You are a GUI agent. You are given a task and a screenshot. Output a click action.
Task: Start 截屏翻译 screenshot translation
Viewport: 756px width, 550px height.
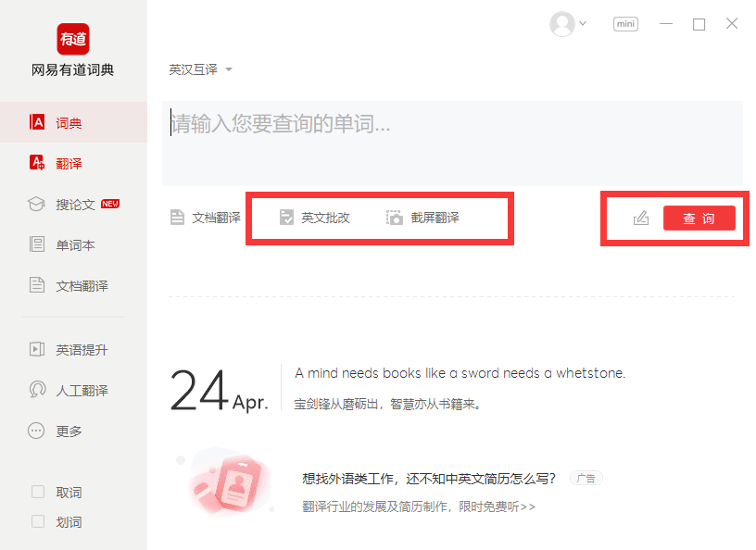[423, 218]
